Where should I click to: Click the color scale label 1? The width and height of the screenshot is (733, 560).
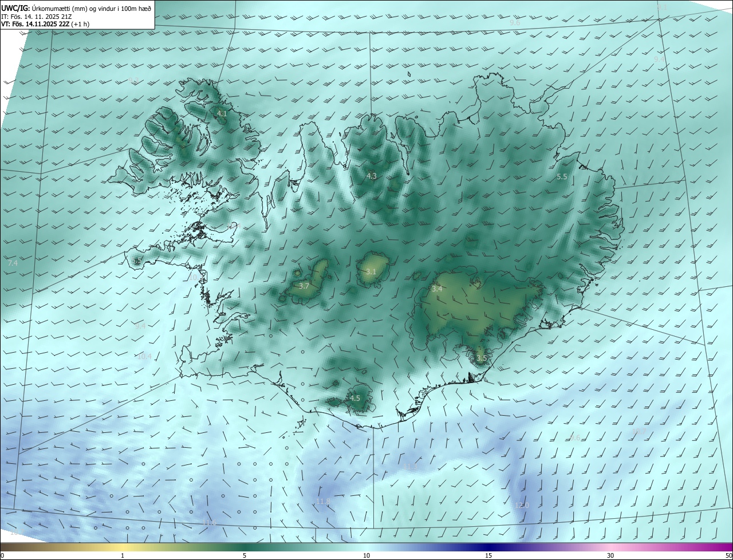[123, 555]
